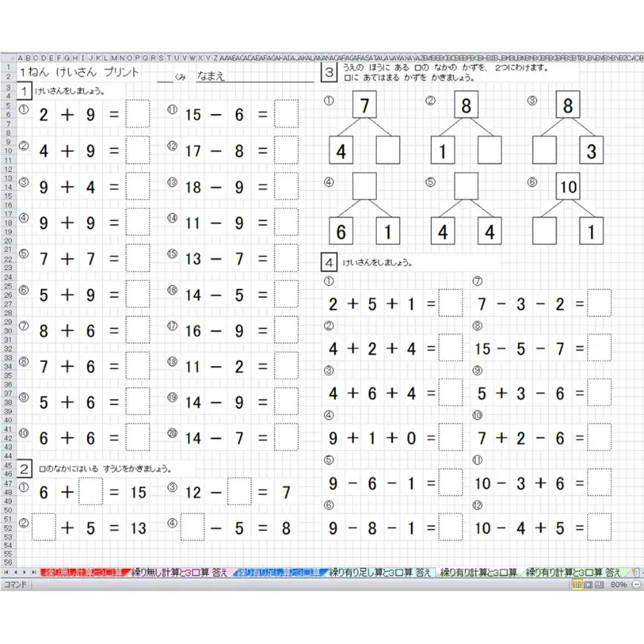
Task: Click the title '1ねん けいさん プリント'
Action: 79,72
